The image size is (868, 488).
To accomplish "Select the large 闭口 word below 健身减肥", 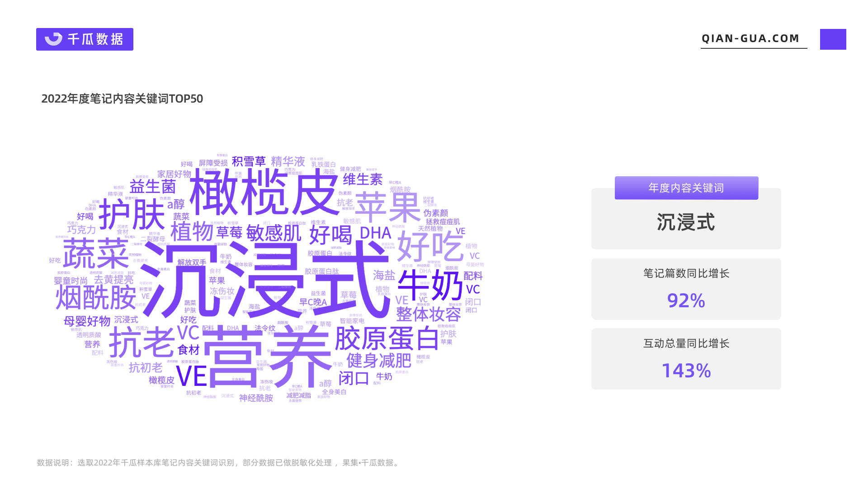I will click(x=354, y=378).
